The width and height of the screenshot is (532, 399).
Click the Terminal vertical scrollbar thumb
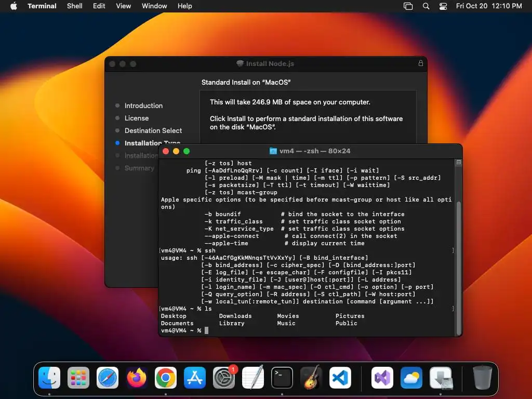click(x=459, y=268)
